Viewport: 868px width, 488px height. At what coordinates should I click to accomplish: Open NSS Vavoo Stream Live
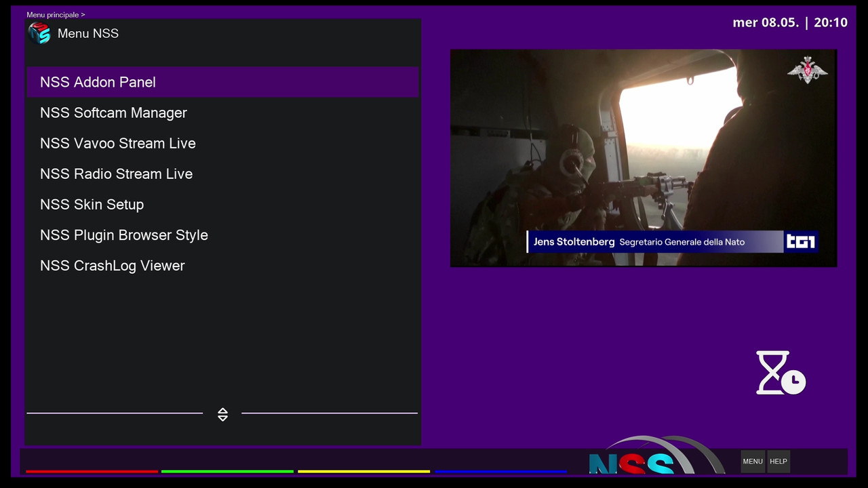[x=222, y=143]
